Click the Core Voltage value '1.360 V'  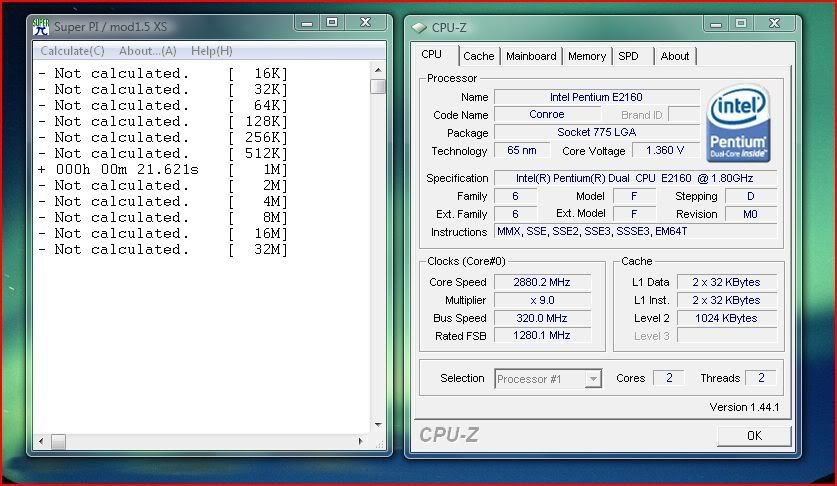pos(665,151)
